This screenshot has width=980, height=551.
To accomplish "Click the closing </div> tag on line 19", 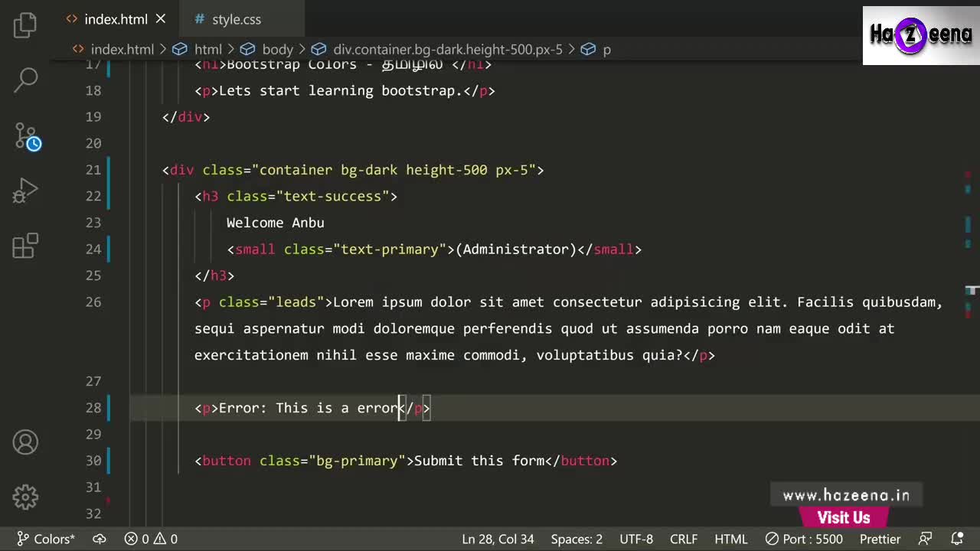I will coord(186,117).
